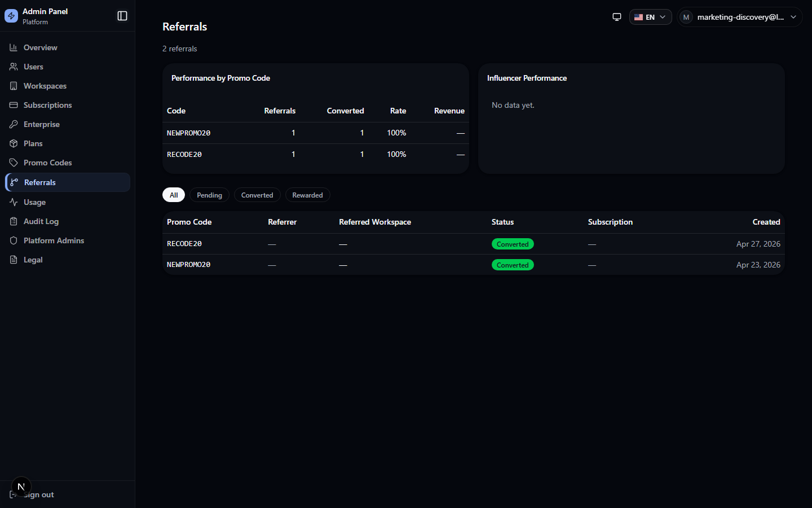
Task: Click the Promo Codes tag icon in sidebar
Action: pos(14,163)
